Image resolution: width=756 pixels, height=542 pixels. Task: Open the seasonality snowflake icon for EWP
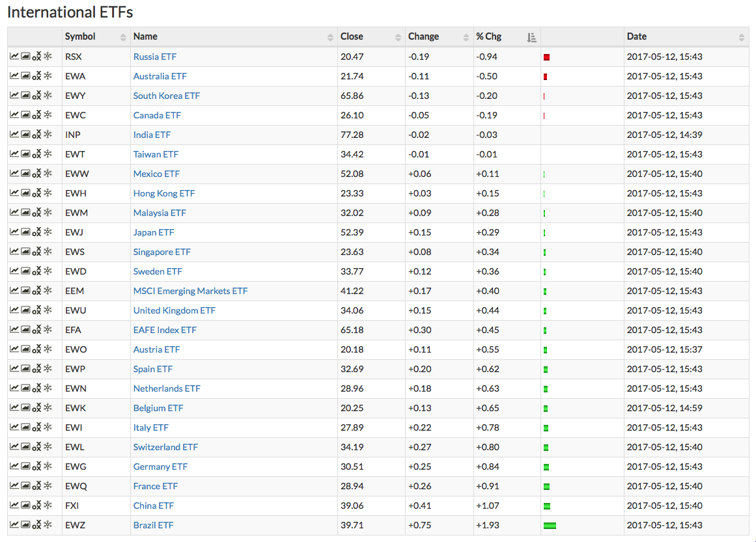pos(48,368)
